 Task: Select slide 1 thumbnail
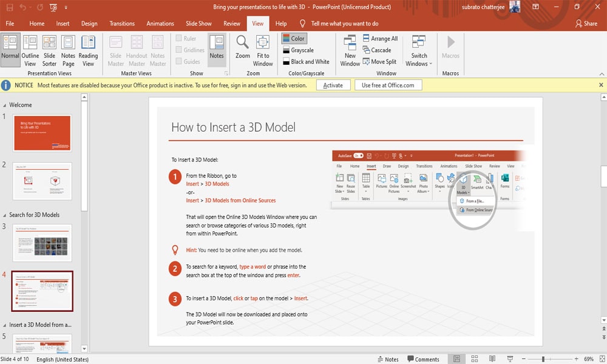click(x=42, y=133)
